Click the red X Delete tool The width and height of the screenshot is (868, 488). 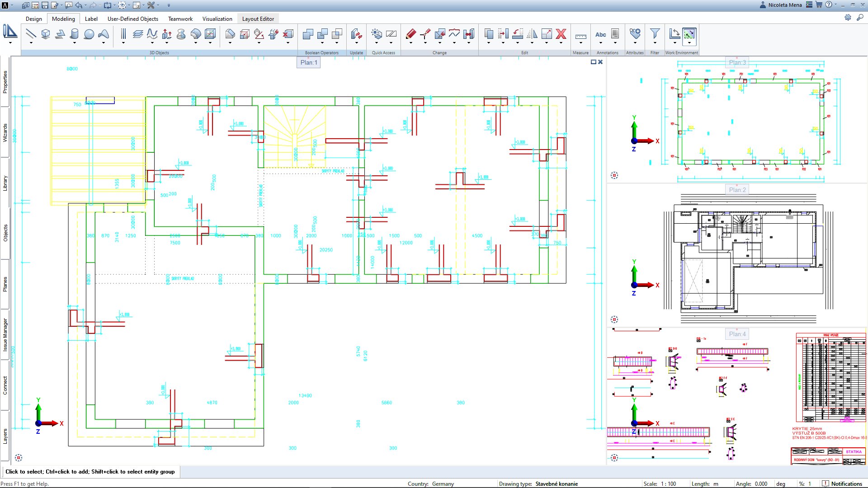click(x=561, y=34)
